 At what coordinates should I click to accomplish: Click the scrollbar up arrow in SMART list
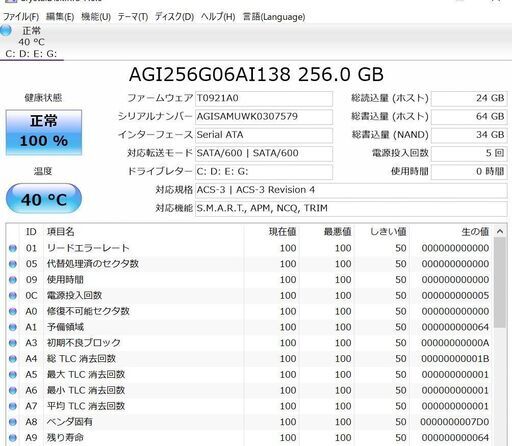click(500, 231)
